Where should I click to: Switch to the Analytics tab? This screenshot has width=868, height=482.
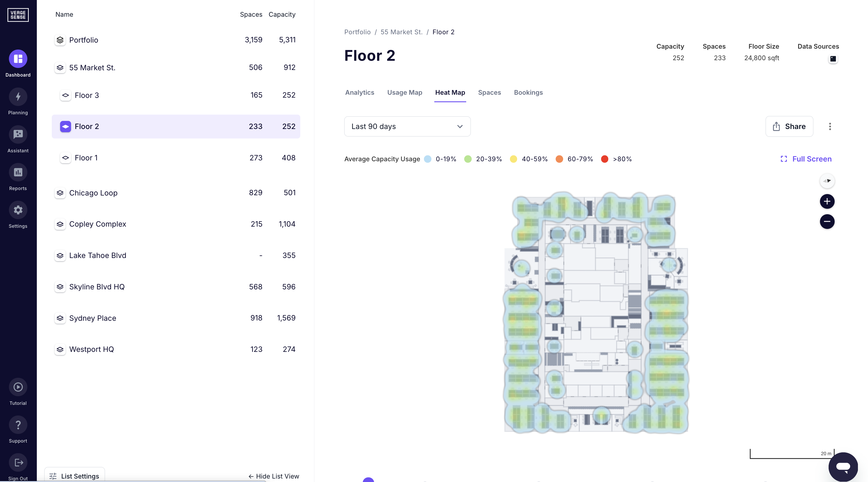click(359, 92)
